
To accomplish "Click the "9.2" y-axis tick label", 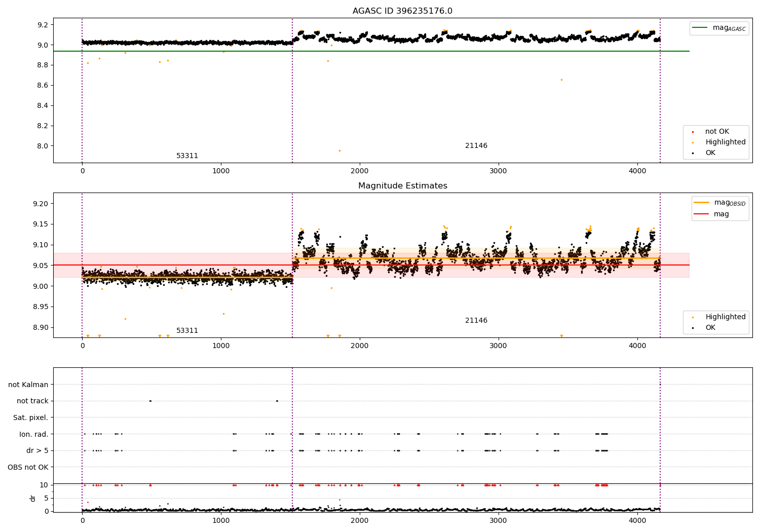I will (x=43, y=25).
